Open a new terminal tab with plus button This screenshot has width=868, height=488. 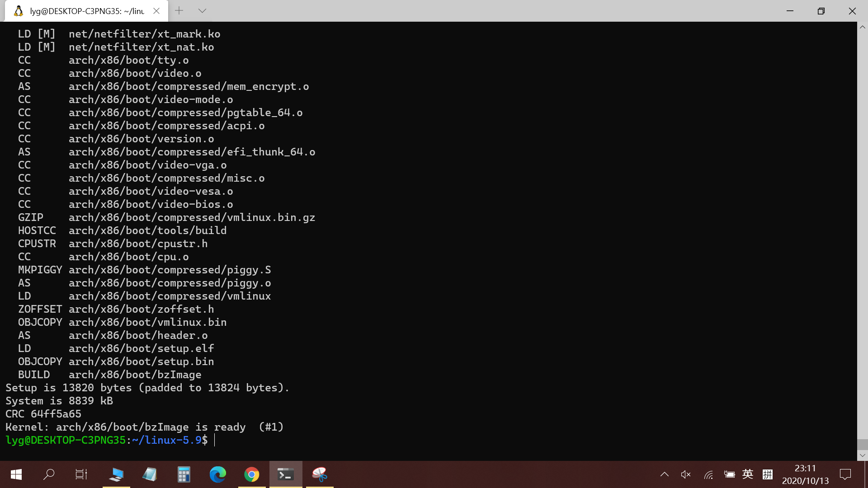(x=179, y=11)
